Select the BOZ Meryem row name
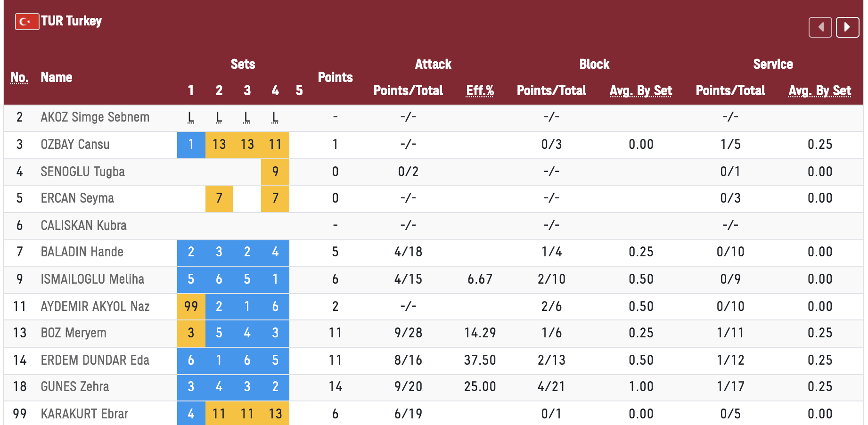 74,333
